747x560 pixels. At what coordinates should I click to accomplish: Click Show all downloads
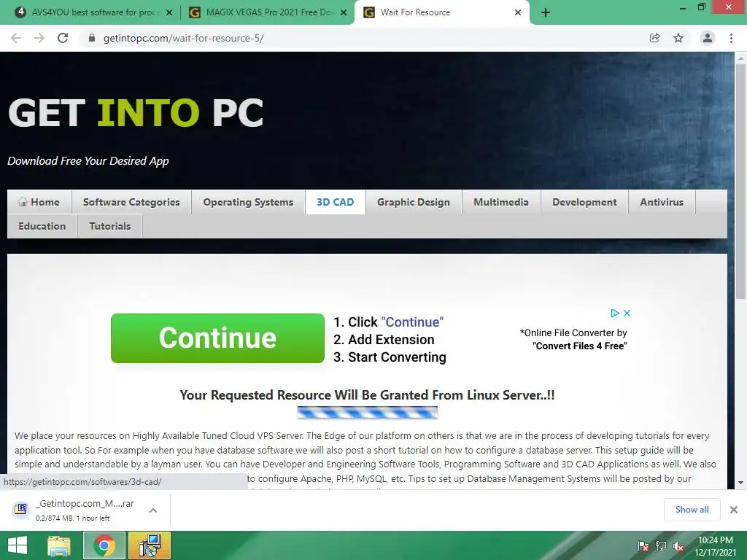[x=692, y=510]
